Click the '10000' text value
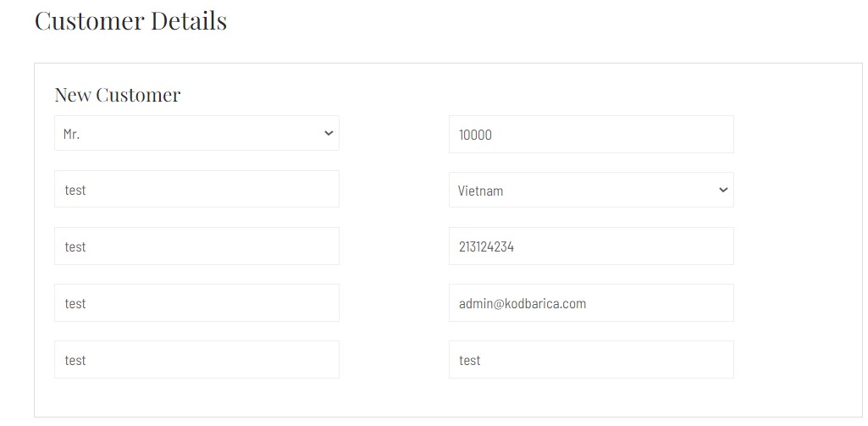Viewport: 868px width, 426px height. pos(475,136)
